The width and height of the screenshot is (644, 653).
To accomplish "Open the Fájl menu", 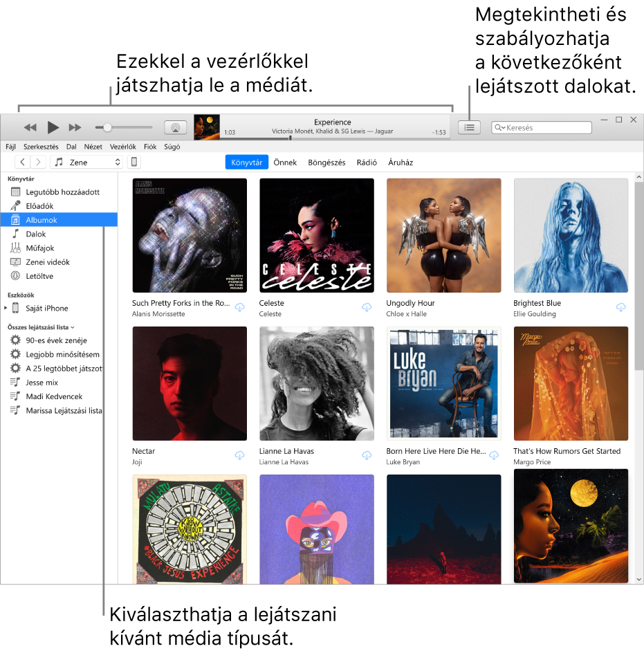I will (x=10, y=147).
